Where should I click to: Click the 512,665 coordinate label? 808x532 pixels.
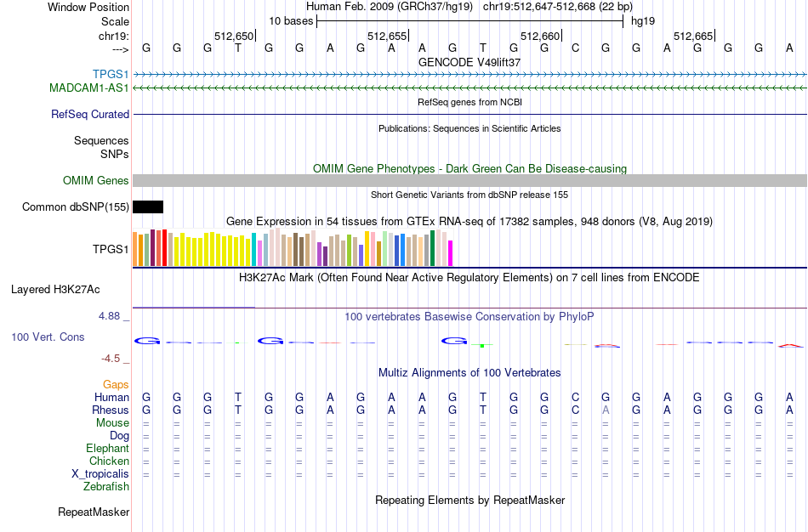(x=693, y=36)
